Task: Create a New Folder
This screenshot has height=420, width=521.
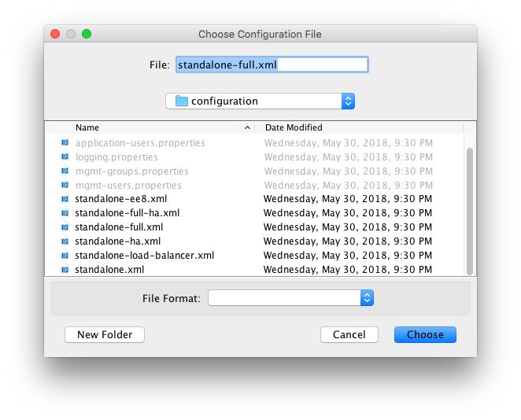Action: pyautogui.click(x=105, y=334)
